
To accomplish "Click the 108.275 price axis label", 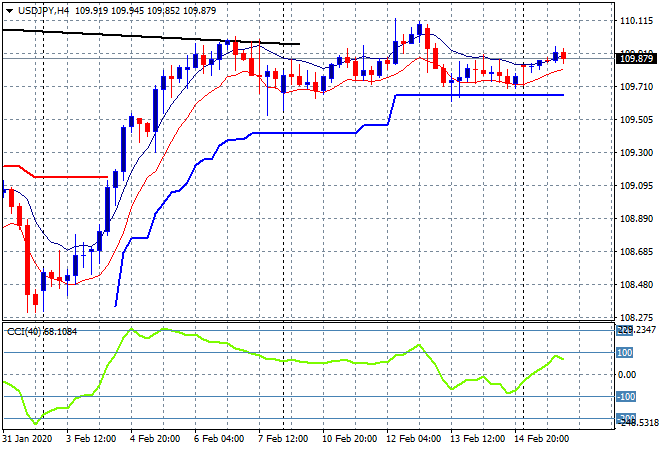I will [x=636, y=317].
